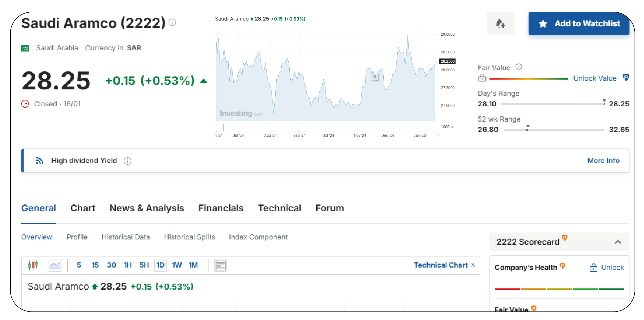Click the Pro badge beside Company's Health
The image size is (644, 320).
pos(563,266)
